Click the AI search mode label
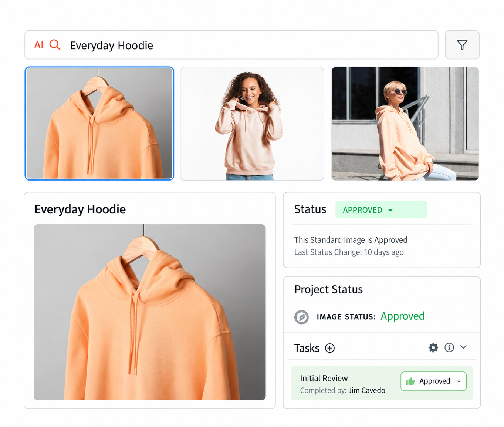This screenshot has width=504, height=427. 39,45
